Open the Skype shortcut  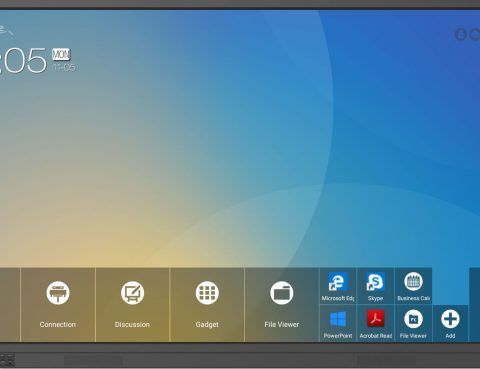(375, 286)
